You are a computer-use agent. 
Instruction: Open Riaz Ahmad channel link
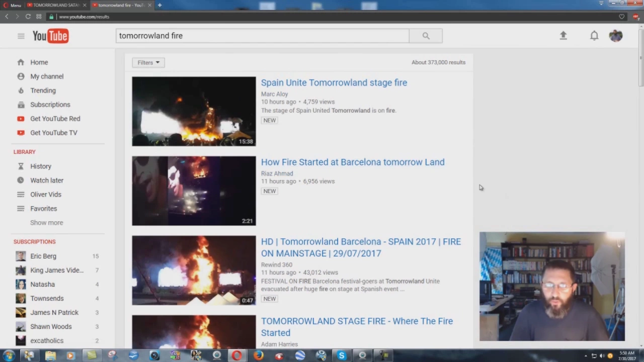point(277,173)
